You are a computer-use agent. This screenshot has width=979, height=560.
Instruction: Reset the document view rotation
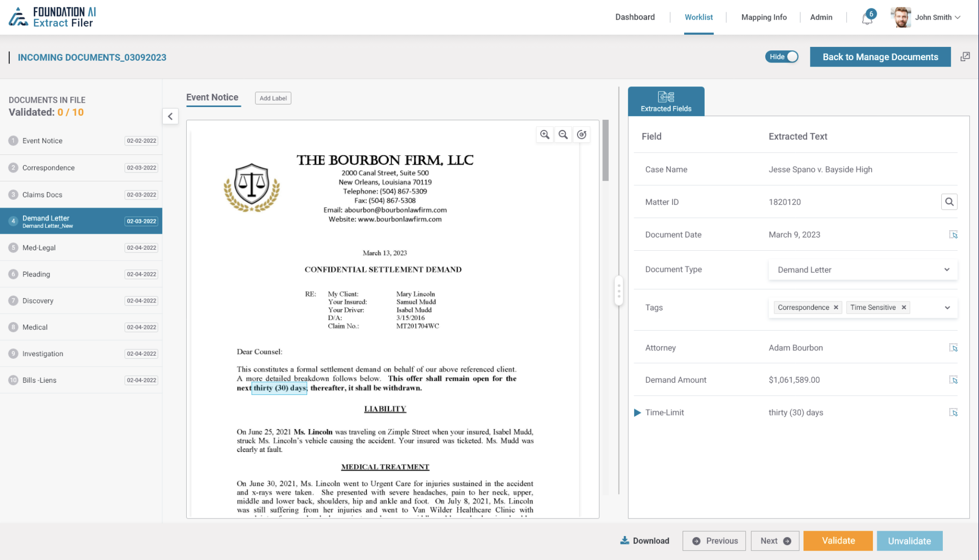tap(582, 134)
